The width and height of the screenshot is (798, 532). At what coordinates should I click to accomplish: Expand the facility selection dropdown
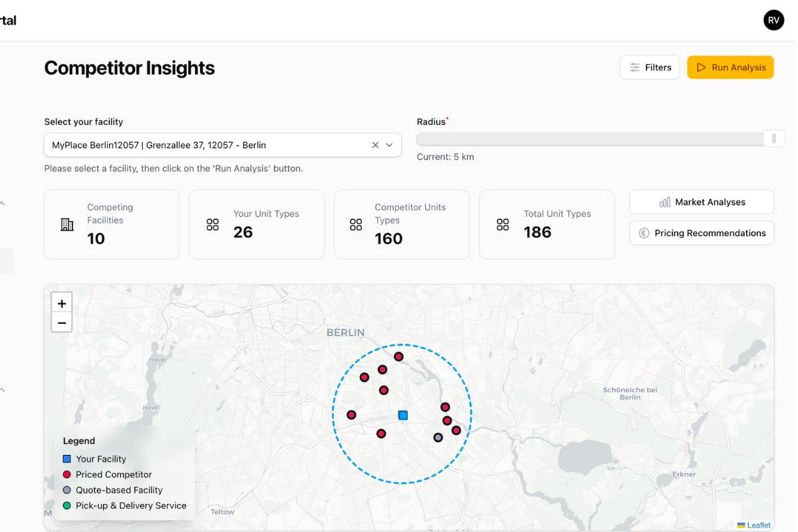point(389,144)
